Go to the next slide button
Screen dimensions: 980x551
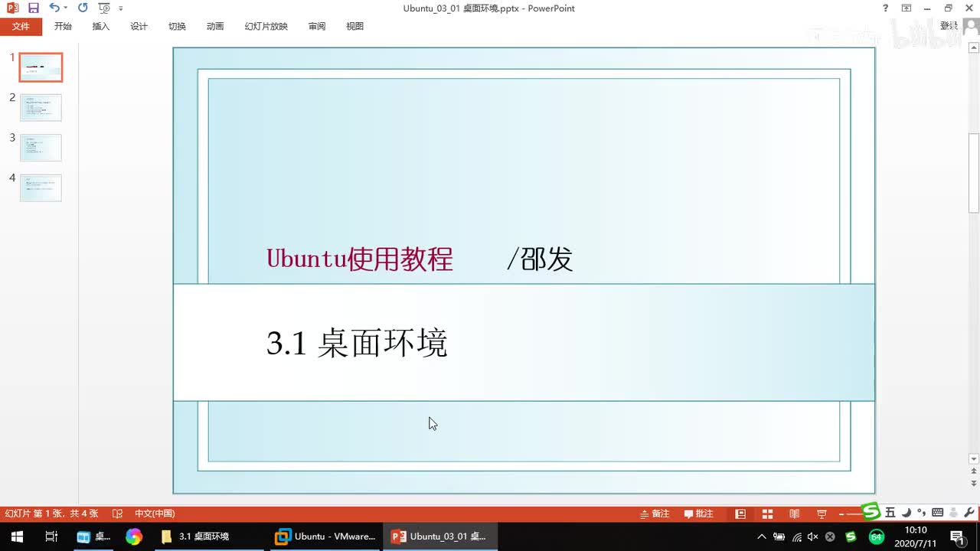pyautogui.click(x=974, y=484)
